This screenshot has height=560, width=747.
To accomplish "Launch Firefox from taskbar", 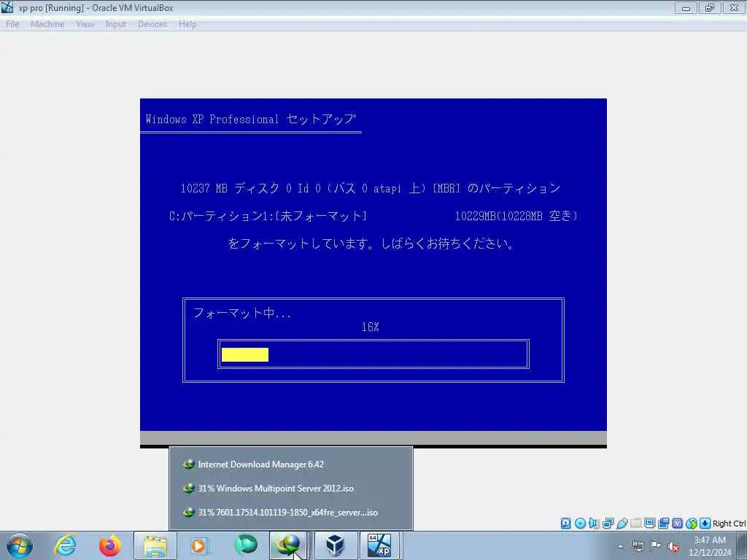I will coord(110,545).
